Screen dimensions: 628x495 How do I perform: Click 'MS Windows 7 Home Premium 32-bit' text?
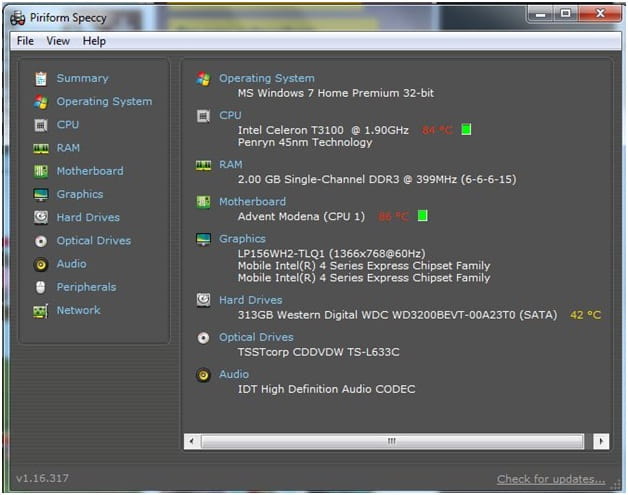pyautogui.click(x=336, y=93)
